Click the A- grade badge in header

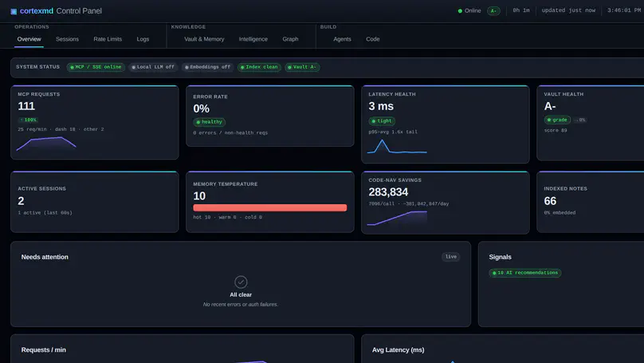click(493, 10)
